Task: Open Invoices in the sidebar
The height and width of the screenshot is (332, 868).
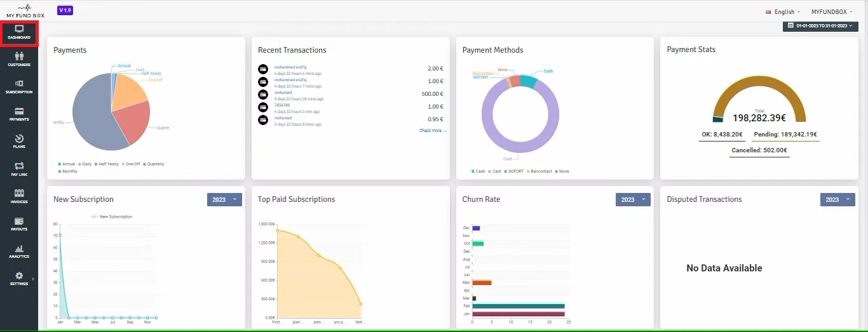Action: pos(19,193)
